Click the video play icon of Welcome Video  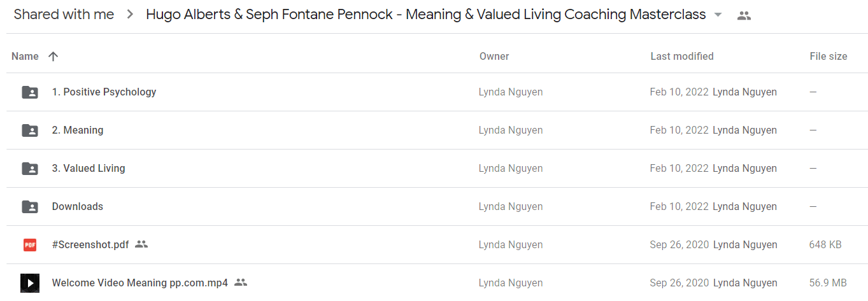pyautogui.click(x=30, y=283)
